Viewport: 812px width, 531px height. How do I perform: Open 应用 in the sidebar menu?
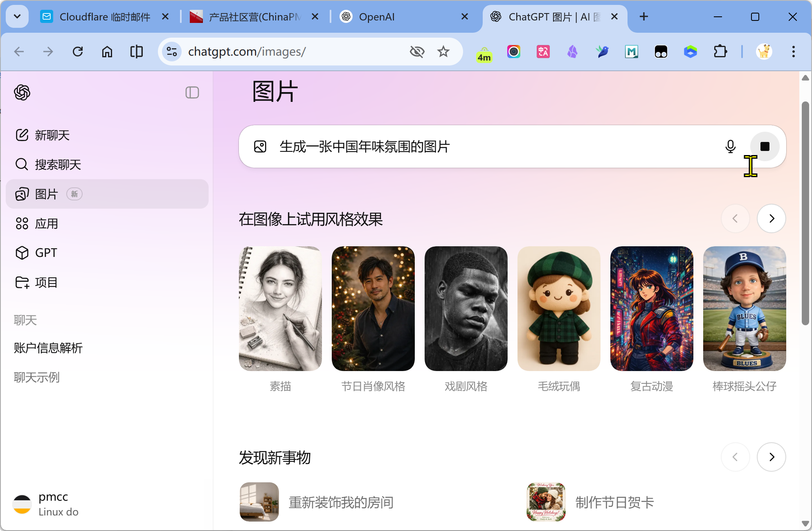pyautogui.click(x=46, y=223)
